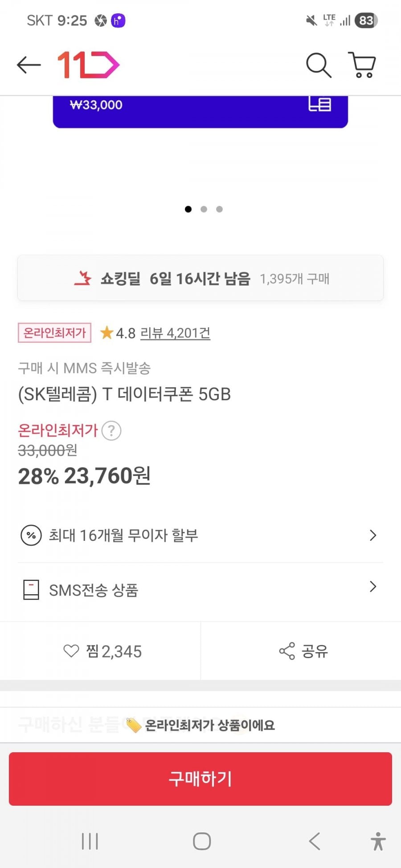Screen dimensions: 401x868
Task: Open the 11st home logo
Action: pos(88,65)
